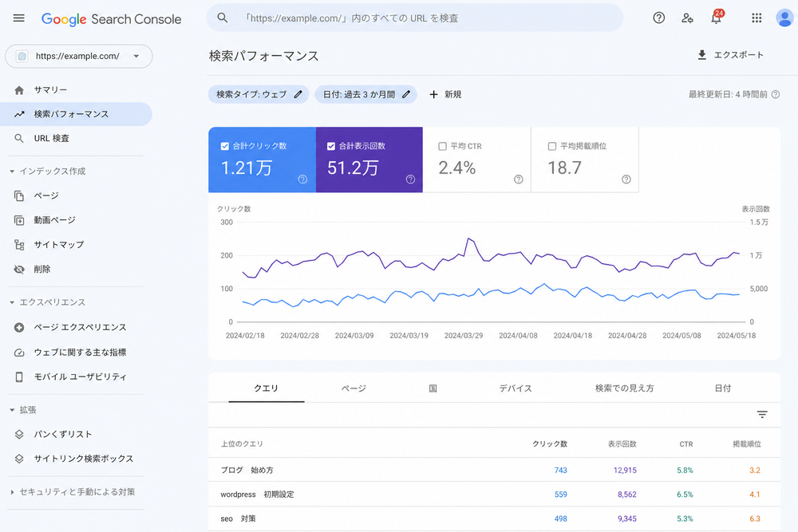Screen dimensions: 798x532
Task: Click the URL inspection search field
Action: tap(415, 18)
